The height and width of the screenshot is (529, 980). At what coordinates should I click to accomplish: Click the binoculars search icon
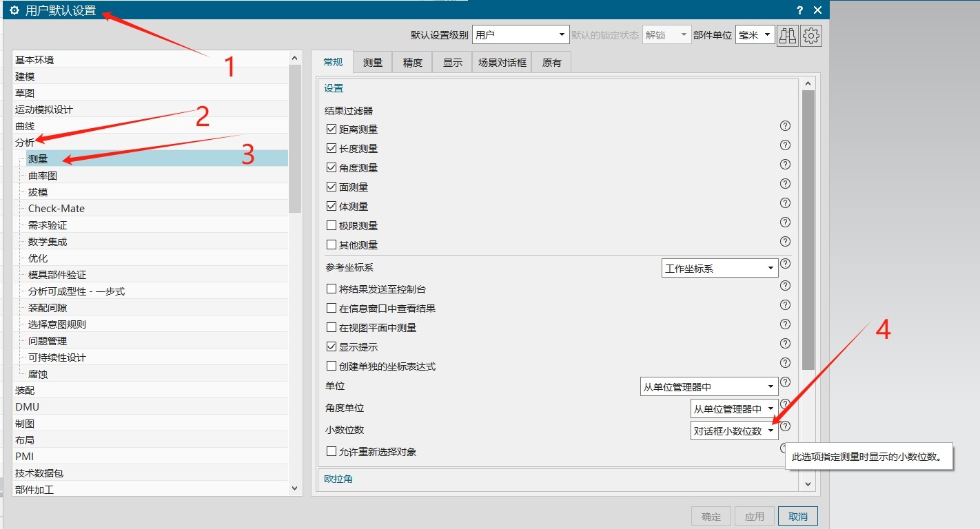787,35
